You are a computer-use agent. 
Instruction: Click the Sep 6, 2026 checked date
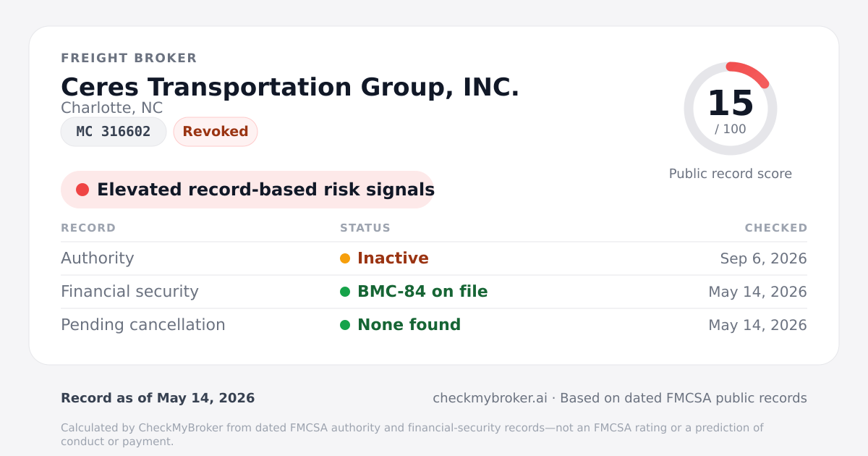[x=764, y=258]
